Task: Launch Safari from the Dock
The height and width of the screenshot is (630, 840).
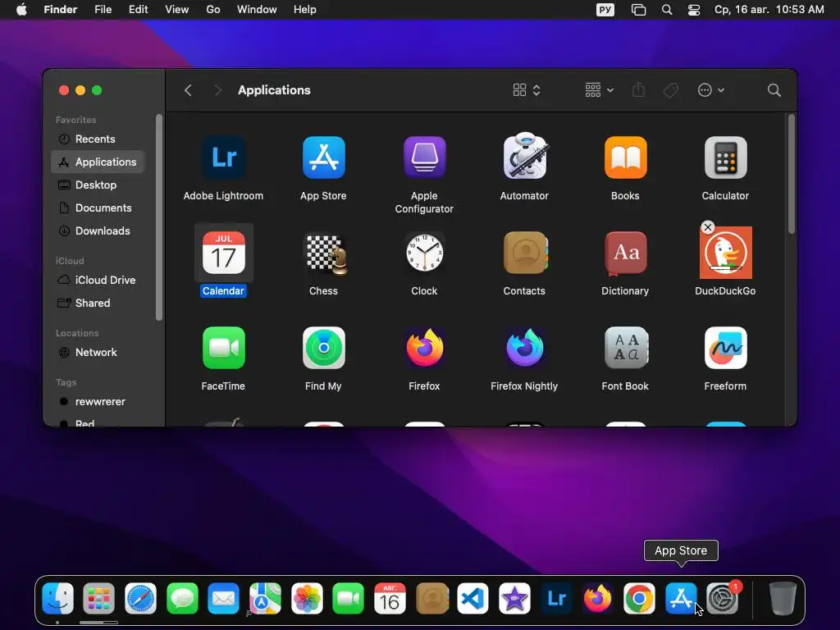Action: coord(140,598)
